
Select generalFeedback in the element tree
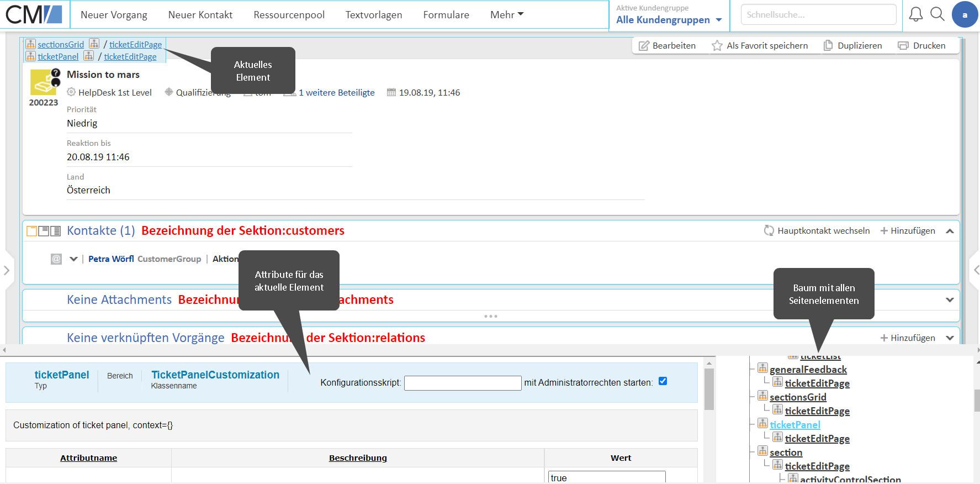[808, 370]
